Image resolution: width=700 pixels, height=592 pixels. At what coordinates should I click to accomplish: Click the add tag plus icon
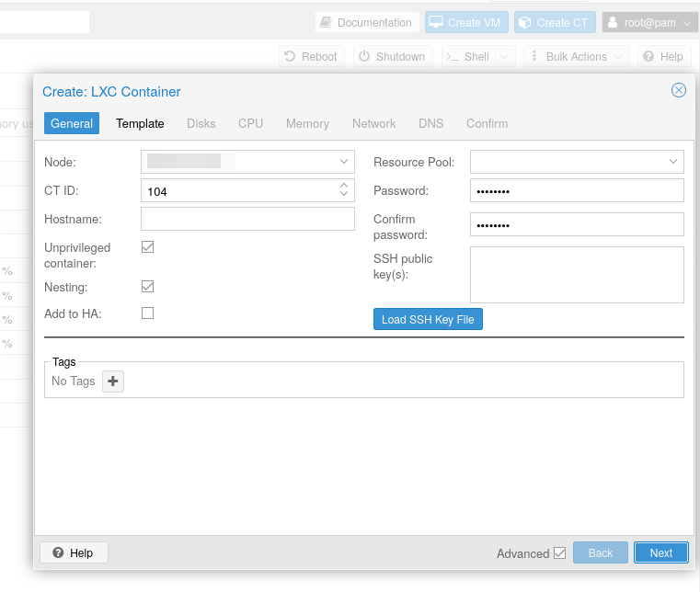[113, 381]
